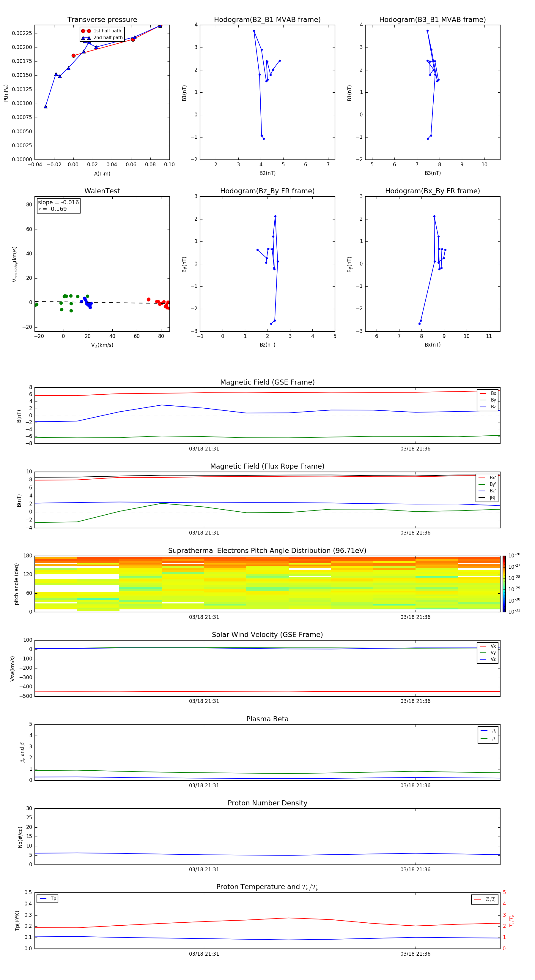Viewport: 535px width, 980px height.
Task: Click the Bz' entry in flux rope legend
Action: pos(487,491)
